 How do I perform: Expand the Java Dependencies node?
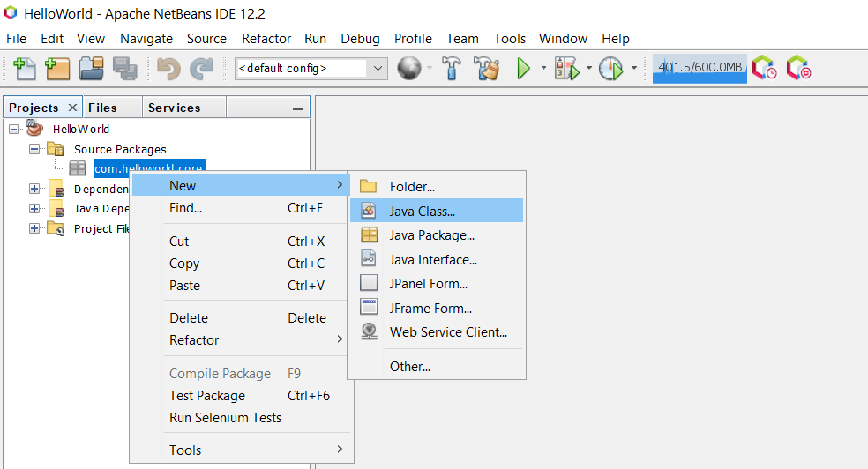pyautogui.click(x=34, y=209)
